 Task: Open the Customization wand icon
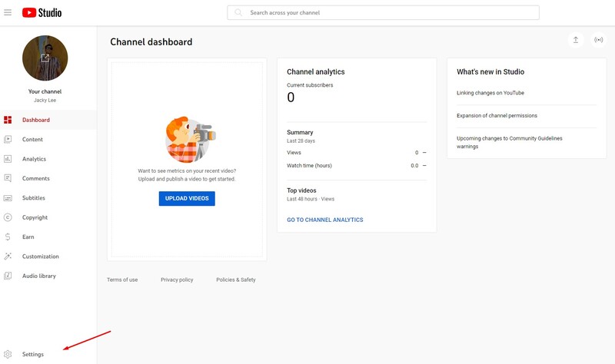coord(8,256)
